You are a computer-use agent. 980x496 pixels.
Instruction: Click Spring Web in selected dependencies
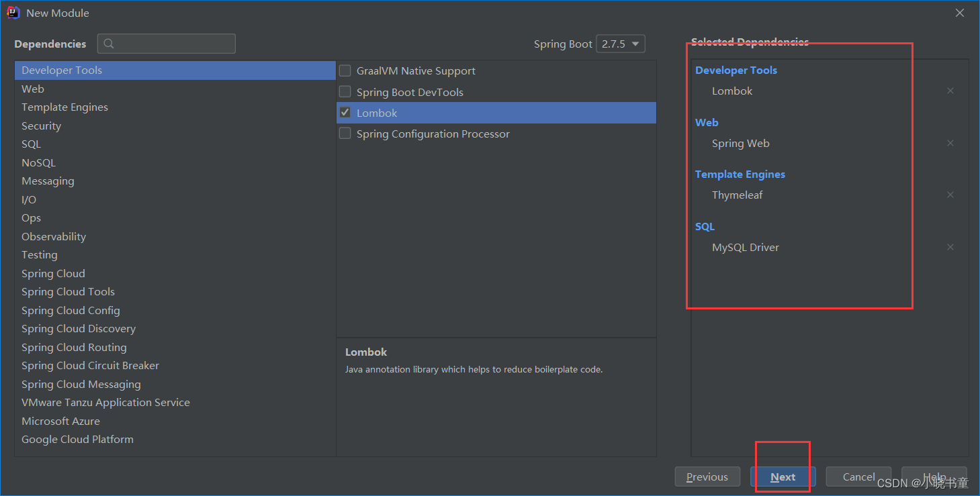click(x=741, y=143)
